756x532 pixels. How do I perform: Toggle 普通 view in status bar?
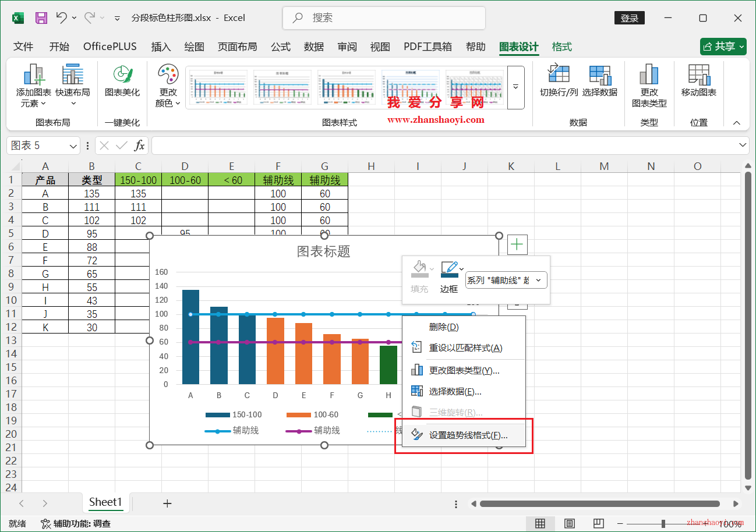(540, 524)
